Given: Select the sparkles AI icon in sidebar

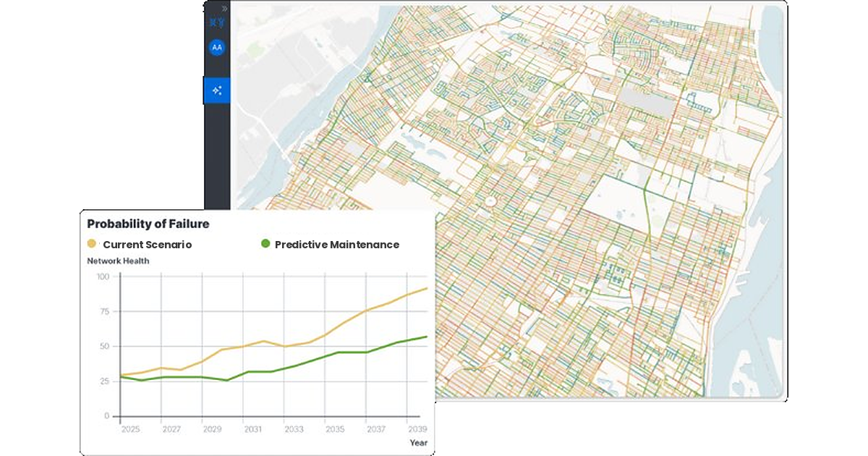Looking at the screenshot, I should pos(216,90).
